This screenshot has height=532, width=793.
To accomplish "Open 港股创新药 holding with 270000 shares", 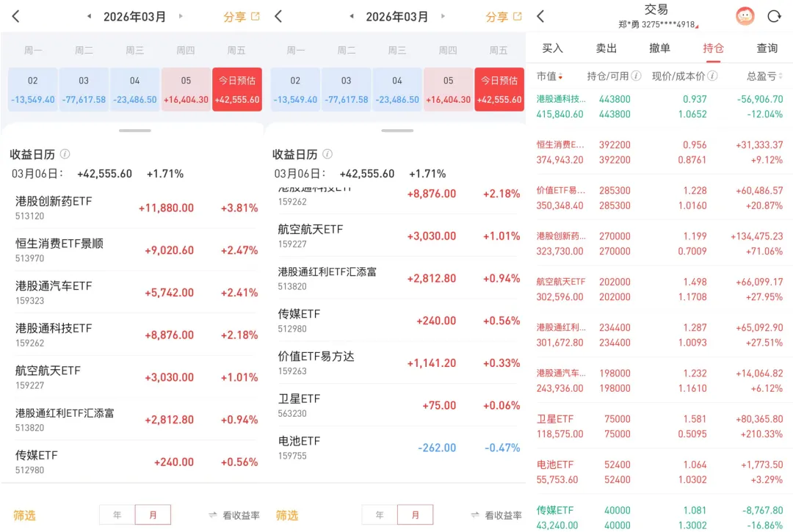I will pos(659,244).
